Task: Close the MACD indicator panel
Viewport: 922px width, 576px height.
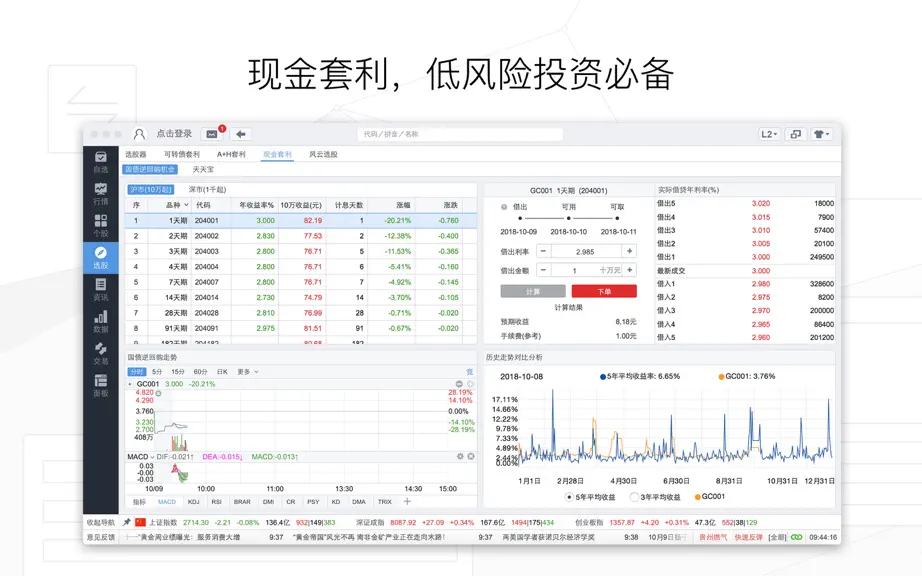Action: (471, 456)
